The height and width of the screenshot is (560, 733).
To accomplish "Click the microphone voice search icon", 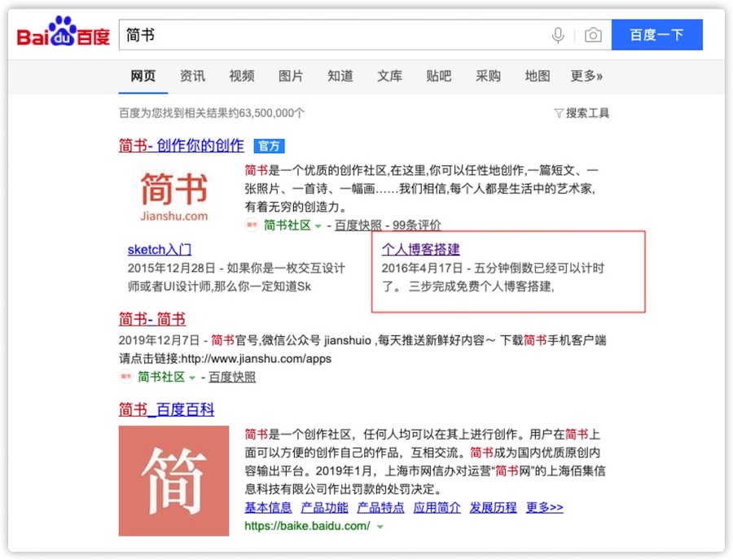I will click(x=558, y=35).
